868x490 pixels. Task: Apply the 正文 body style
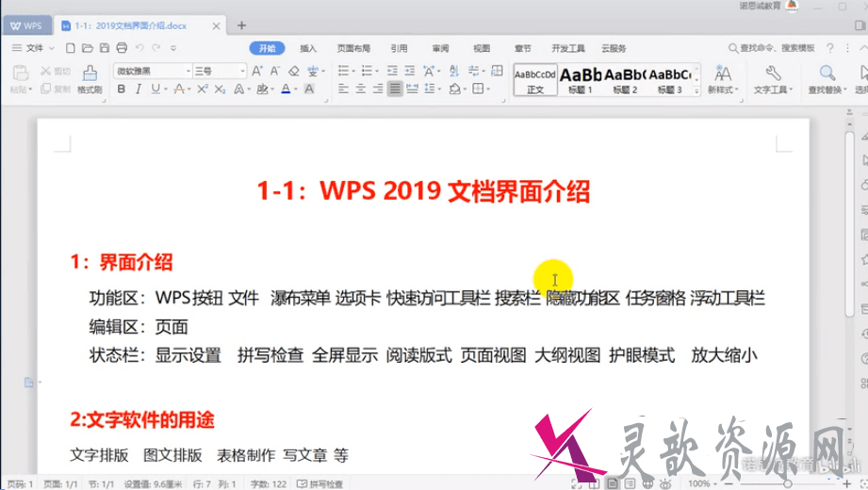click(535, 80)
